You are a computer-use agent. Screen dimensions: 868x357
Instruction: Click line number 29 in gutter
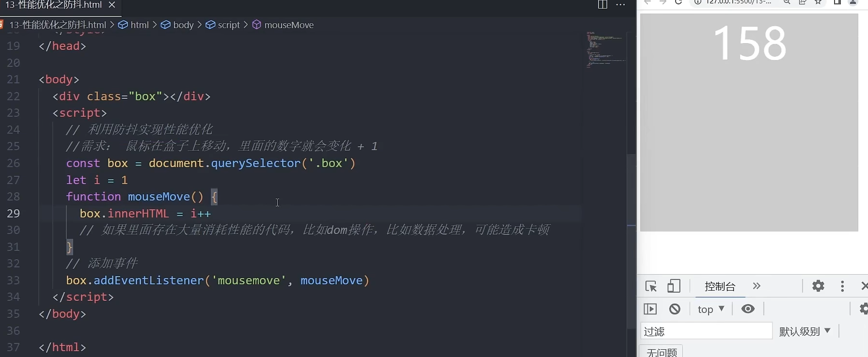pos(14,214)
